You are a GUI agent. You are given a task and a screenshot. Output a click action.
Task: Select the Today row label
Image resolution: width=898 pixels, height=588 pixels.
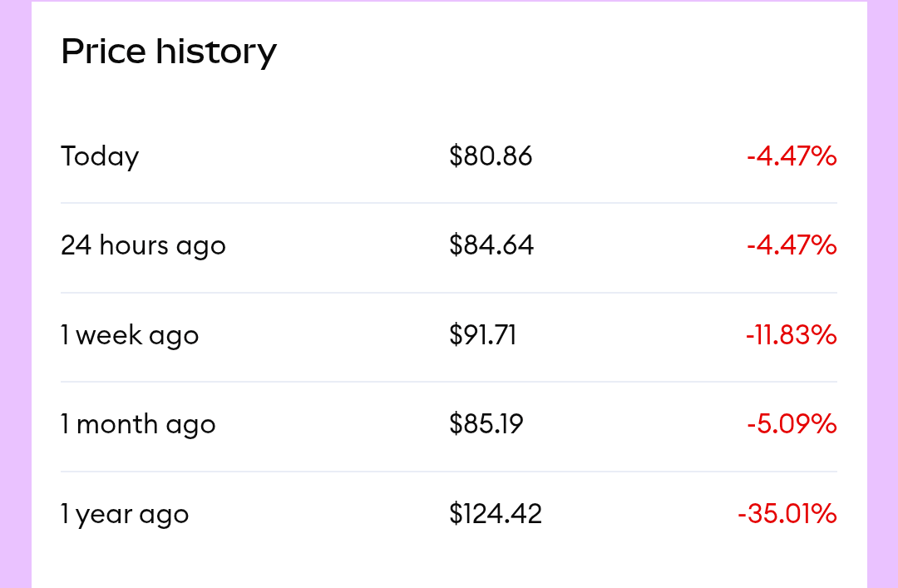coord(100,156)
